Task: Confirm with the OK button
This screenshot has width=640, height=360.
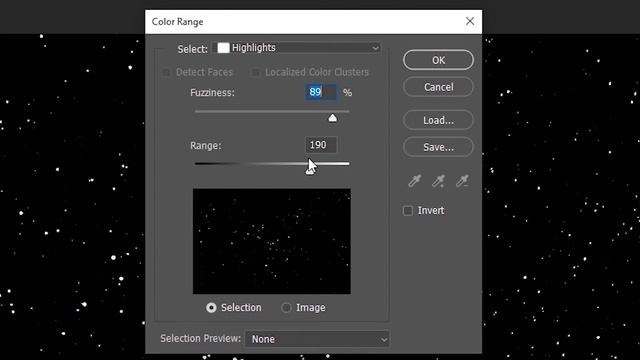Action: pos(438,60)
